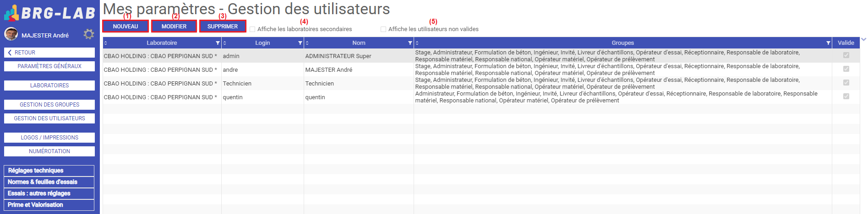868x214 pixels.
Task: Toggle the Valide checkbox for admin
Action: (x=846, y=55)
